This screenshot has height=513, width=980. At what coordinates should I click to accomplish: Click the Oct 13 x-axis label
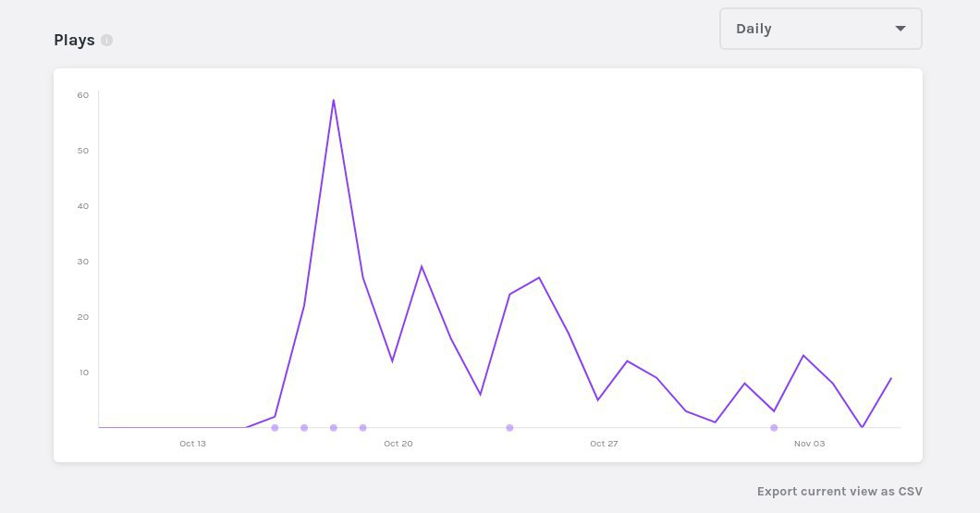pos(192,444)
